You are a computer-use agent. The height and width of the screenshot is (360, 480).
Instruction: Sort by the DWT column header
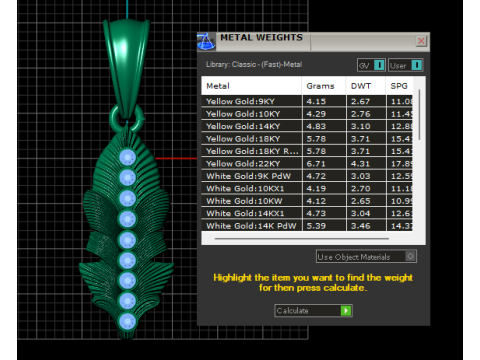click(366, 86)
